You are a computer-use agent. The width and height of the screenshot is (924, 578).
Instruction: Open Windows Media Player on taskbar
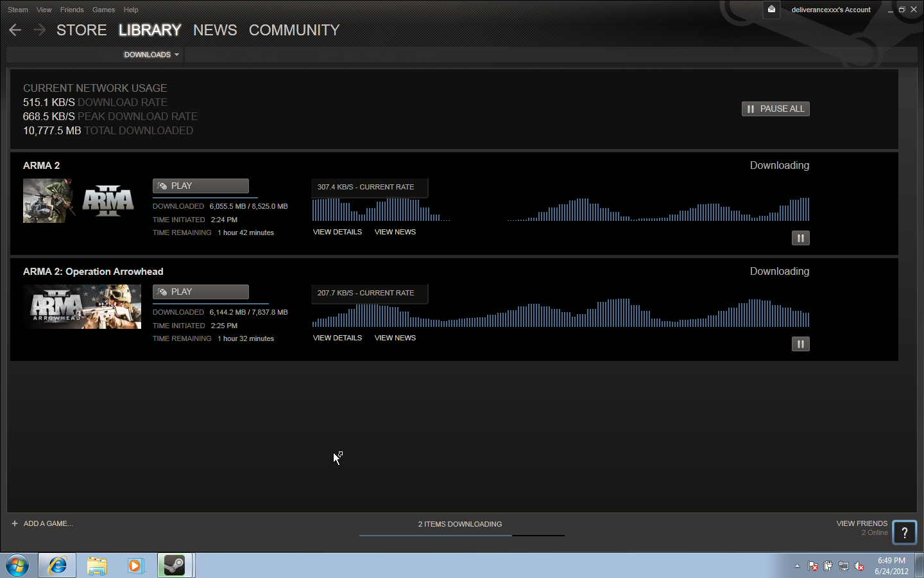click(135, 566)
